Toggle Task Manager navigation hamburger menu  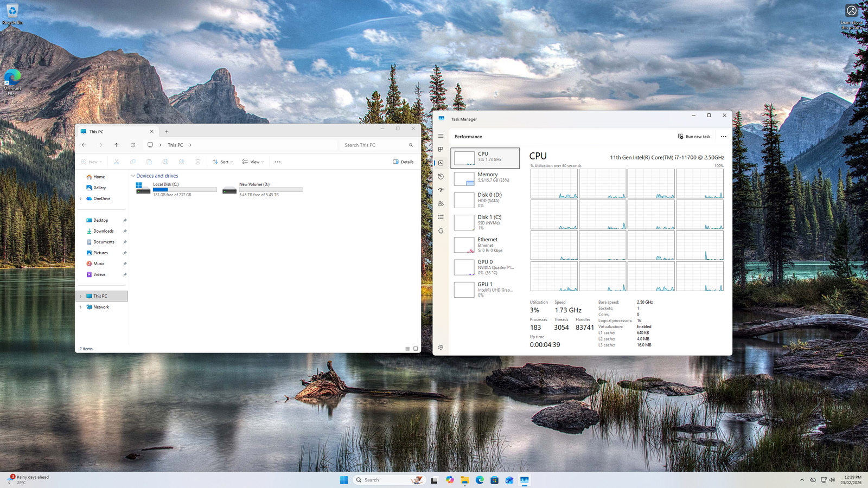441,136
